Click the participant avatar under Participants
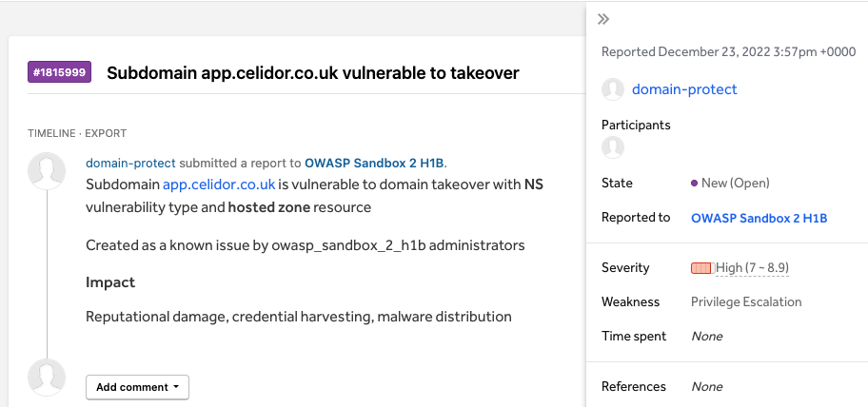 pyautogui.click(x=613, y=147)
